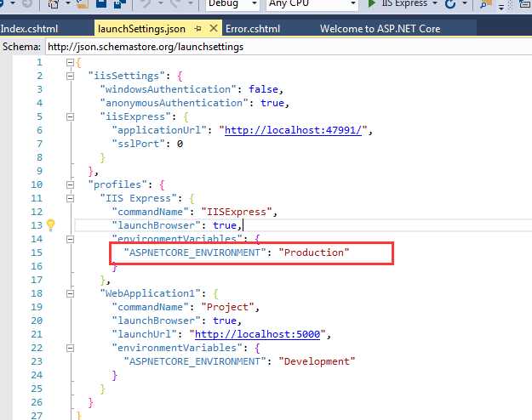Pin the launchSettings.json tab
The image size is (532, 420).
click(x=197, y=29)
